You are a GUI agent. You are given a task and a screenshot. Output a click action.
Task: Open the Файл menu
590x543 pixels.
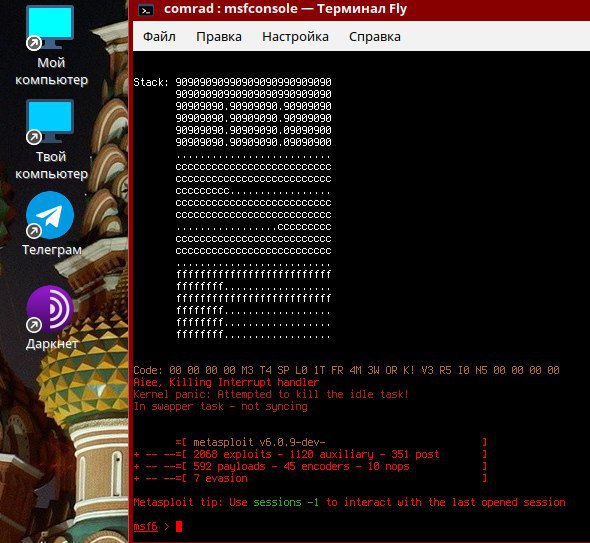click(159, 37)
